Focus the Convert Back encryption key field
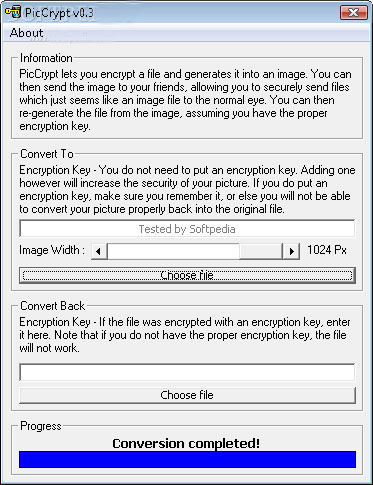Viewport: 373px width, 485px height. pyautogui.click(x=187, y=372)
